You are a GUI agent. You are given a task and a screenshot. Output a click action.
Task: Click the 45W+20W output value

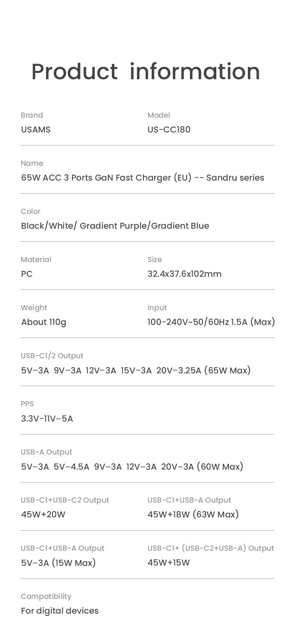(43, 514)
